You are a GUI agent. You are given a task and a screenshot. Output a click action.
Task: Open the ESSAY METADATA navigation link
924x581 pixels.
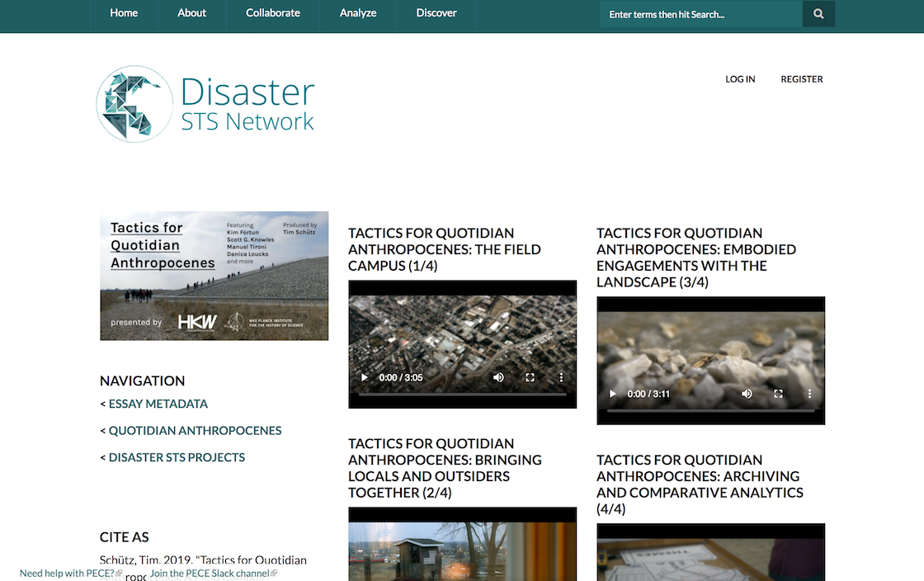[158, 404]
